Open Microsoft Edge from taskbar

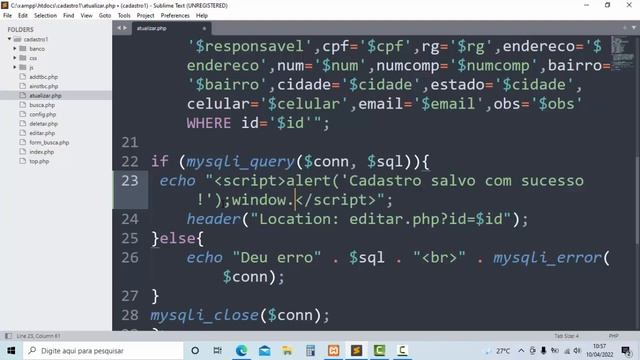coord(241,351)
